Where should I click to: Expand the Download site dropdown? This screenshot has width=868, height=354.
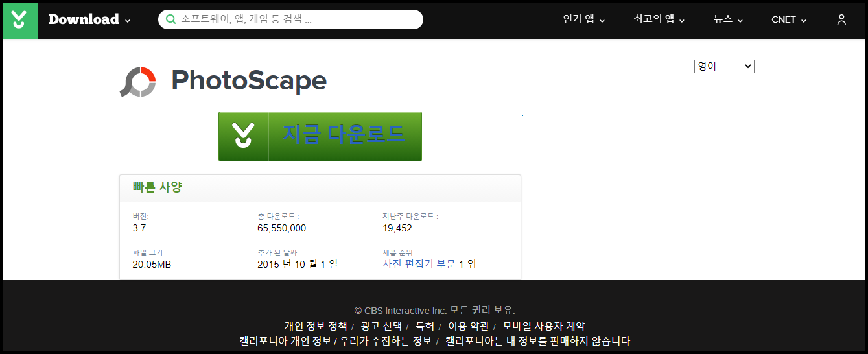click(x=89, y=19)
